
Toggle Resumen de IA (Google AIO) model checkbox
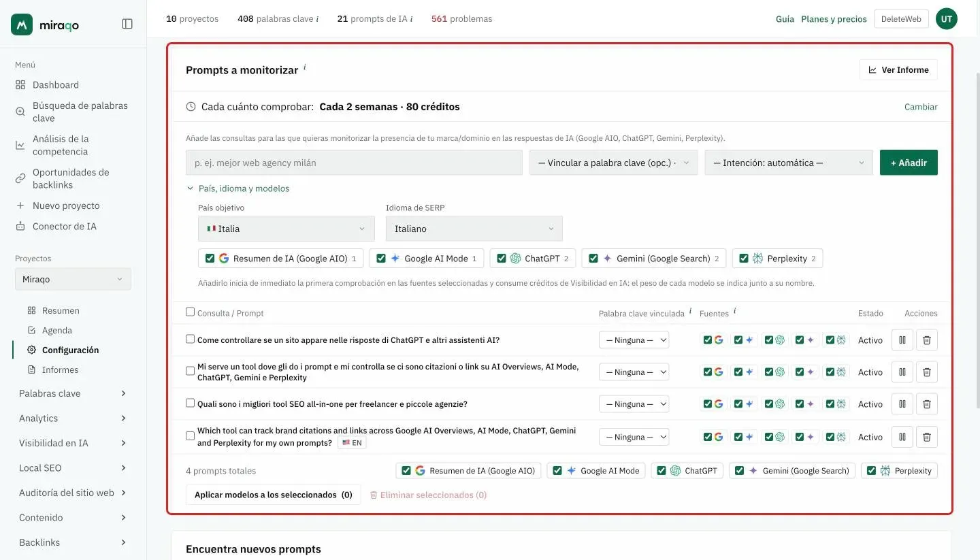coord(210,259)
